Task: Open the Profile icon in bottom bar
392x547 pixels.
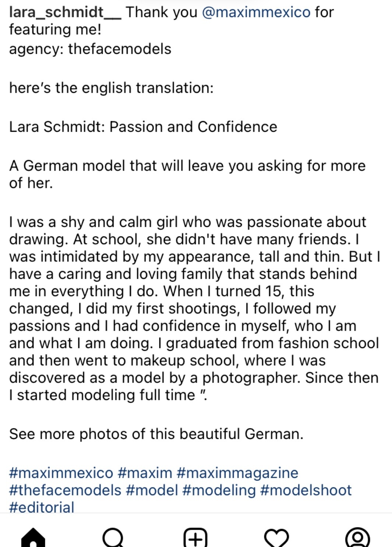Action: pos(357,538)
